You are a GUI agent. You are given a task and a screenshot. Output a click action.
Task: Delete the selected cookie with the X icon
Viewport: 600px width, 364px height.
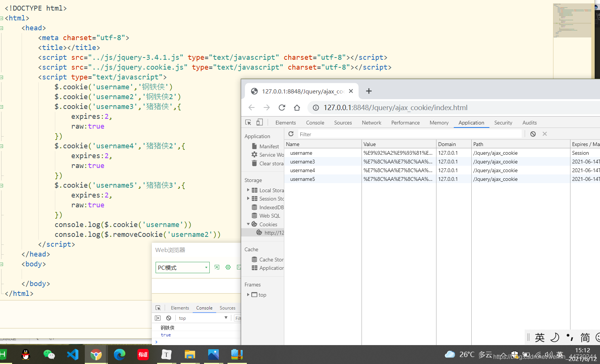(x=545, y=134)
